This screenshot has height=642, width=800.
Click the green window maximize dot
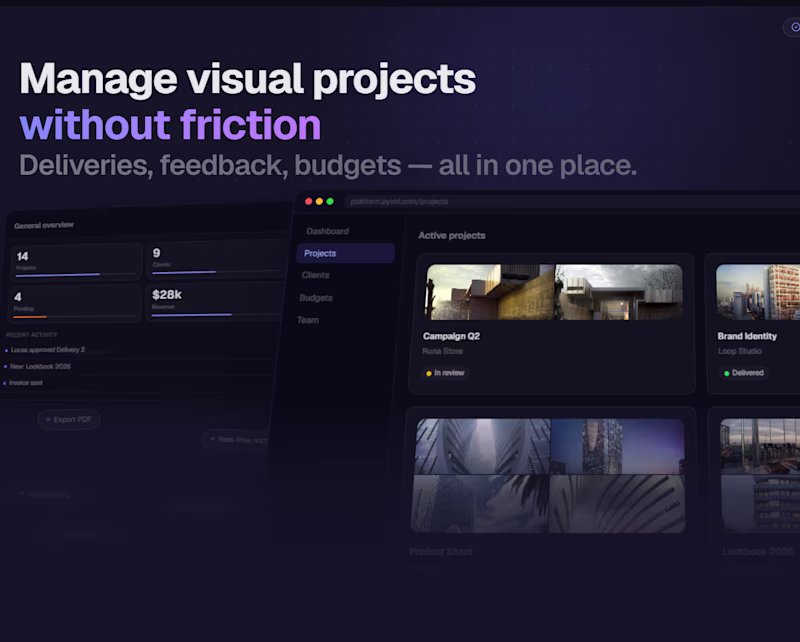(330, 201)
